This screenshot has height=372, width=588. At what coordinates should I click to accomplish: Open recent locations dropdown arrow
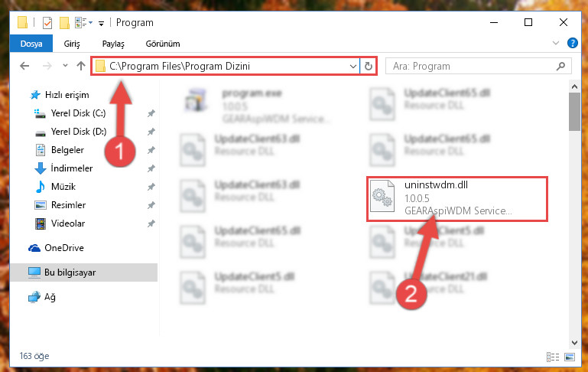[65, 66]
